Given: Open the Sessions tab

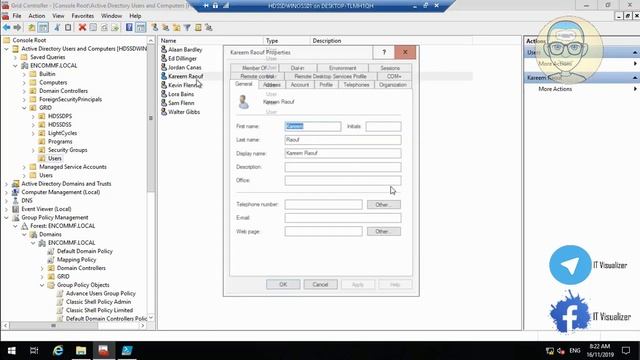Looking at the screenshot, I should point(390,68).
